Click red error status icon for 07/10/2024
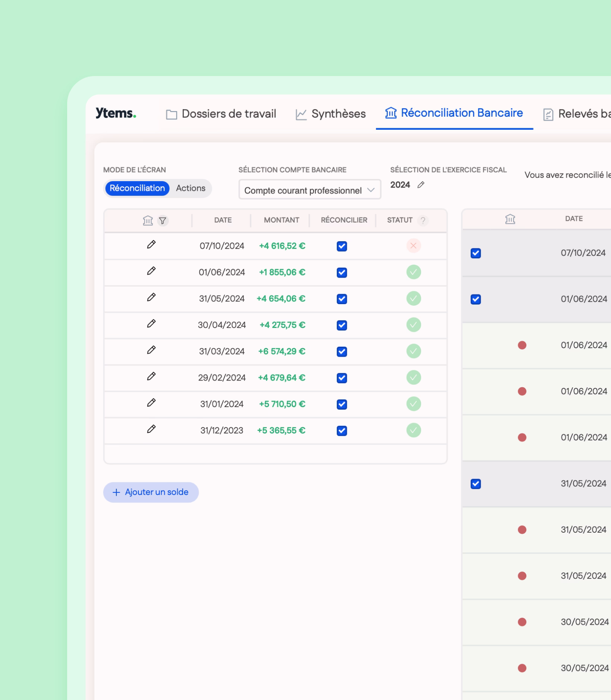The width and height of the screenshot is (611, 700). point(413,246)
